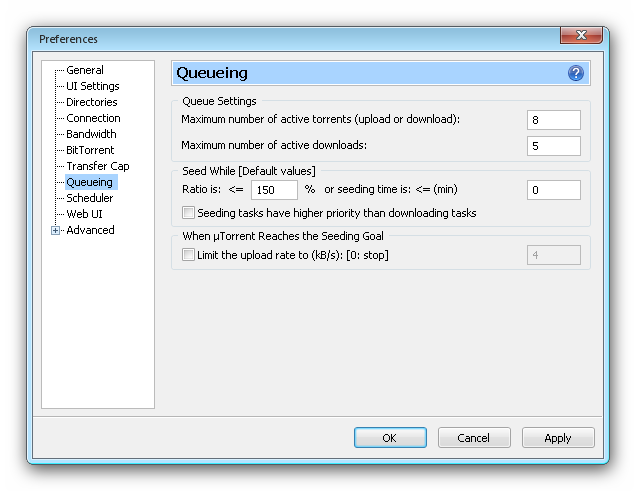Open UI Settings category
Image resolution: width=636 pixels, height=491 pixels.
click(92, 86)
